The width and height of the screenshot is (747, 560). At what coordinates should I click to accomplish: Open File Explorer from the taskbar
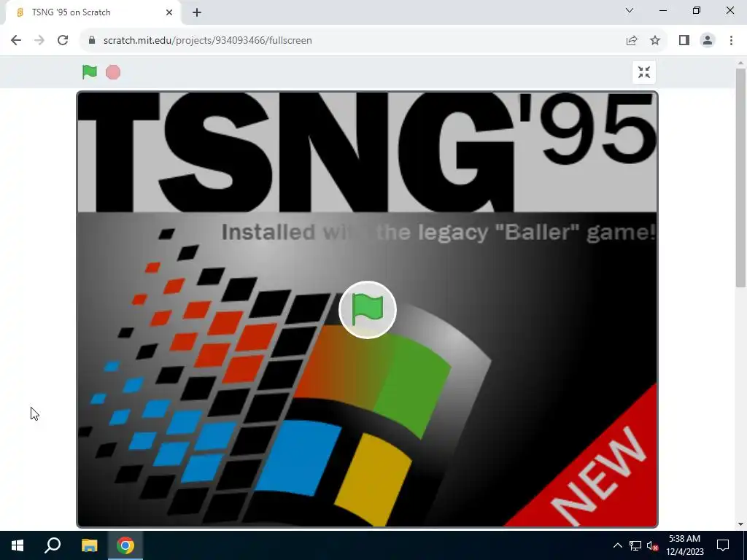[x=89, y=545]
